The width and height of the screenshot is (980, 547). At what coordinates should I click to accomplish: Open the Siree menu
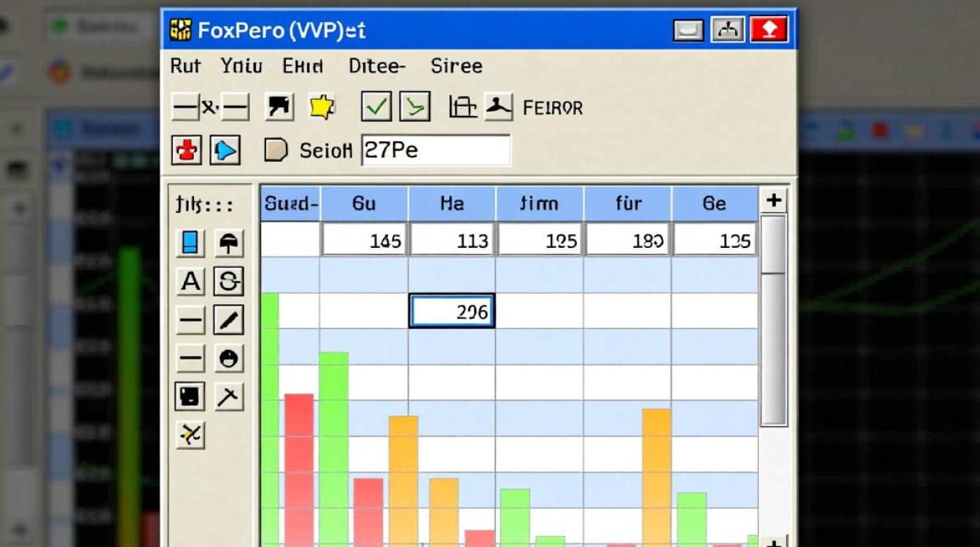[x=456, y=66]
